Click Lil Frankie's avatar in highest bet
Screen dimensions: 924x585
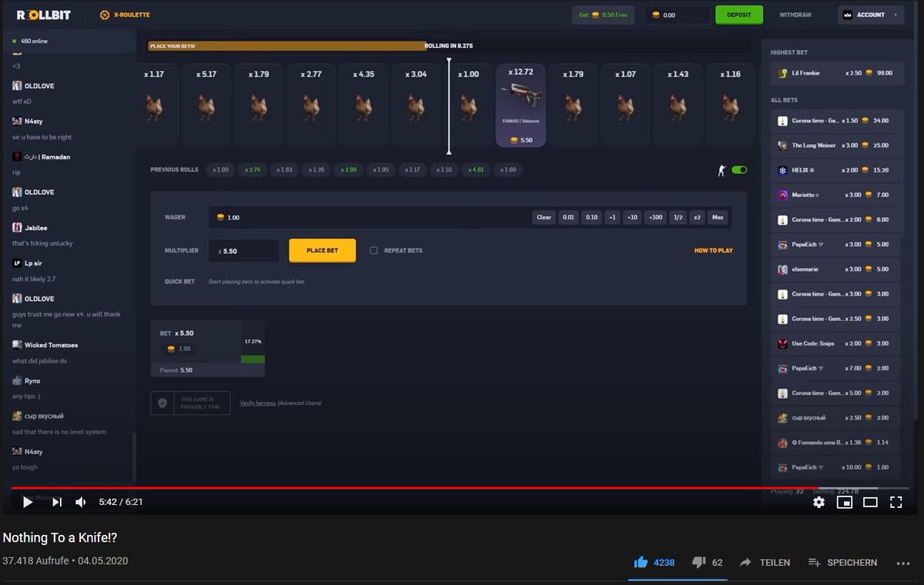[x=783, y=73]
